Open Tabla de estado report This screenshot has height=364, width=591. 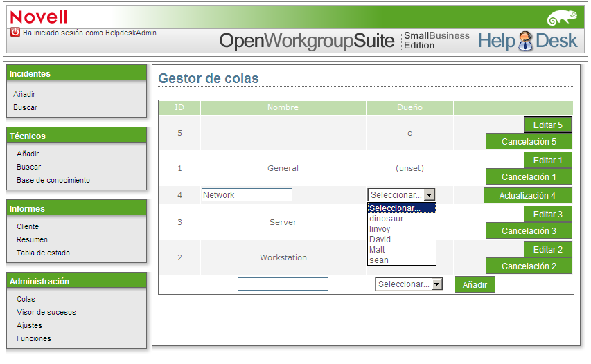tap(43, 253)
